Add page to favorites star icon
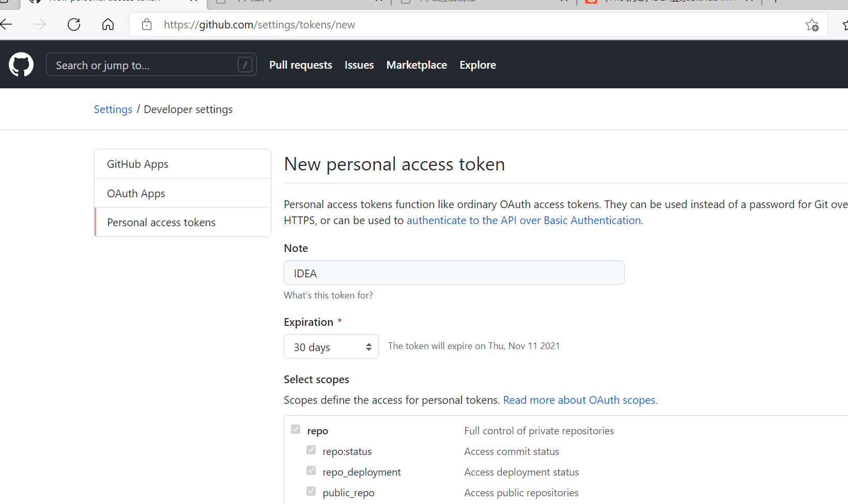Screen dimensions: 848x504 click(x=812, y=25)
